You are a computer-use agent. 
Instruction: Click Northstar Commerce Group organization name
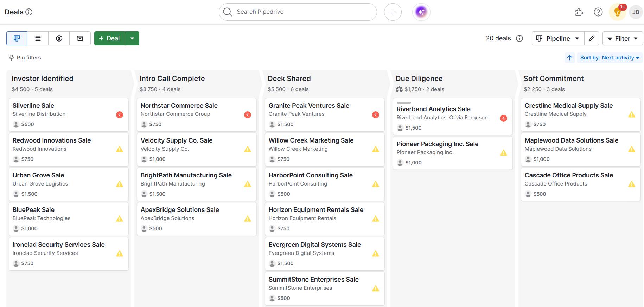[175, 114]
